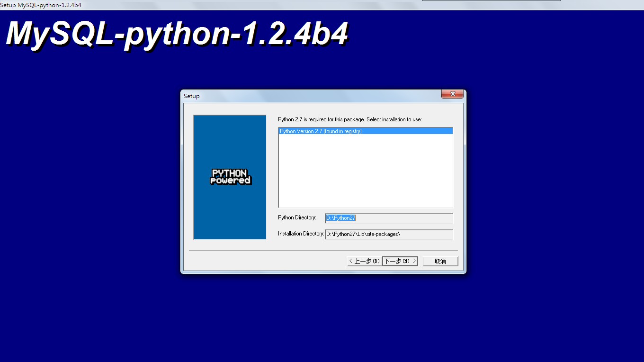Select "Python Version 2.7 (found in registry)" entry
This screenshot has height=362, width=644.
click(x=365, y=131)
